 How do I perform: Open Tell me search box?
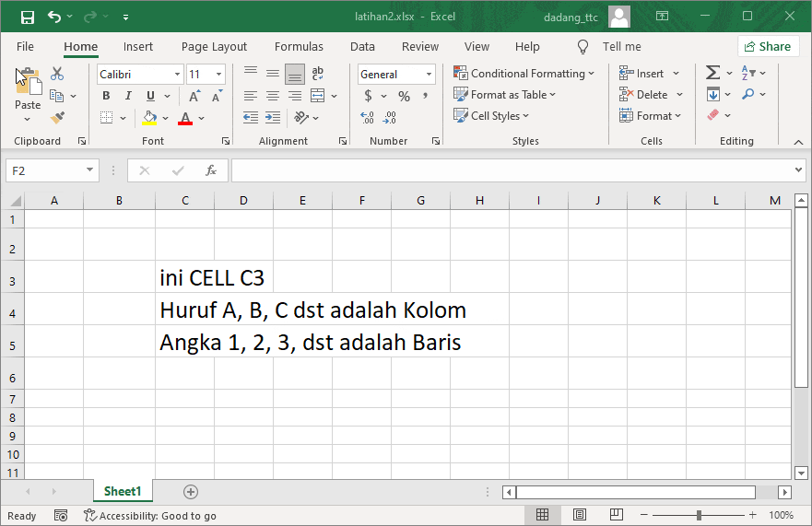[609, 47]
